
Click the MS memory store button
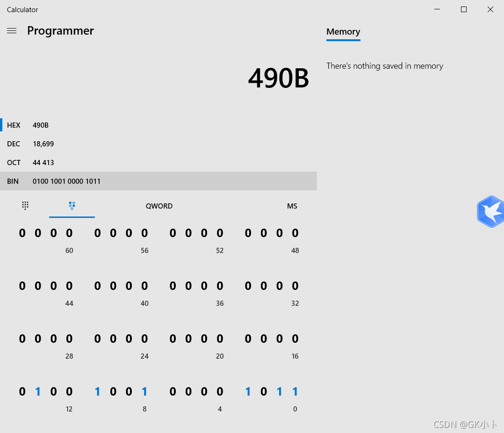point(292,206)
